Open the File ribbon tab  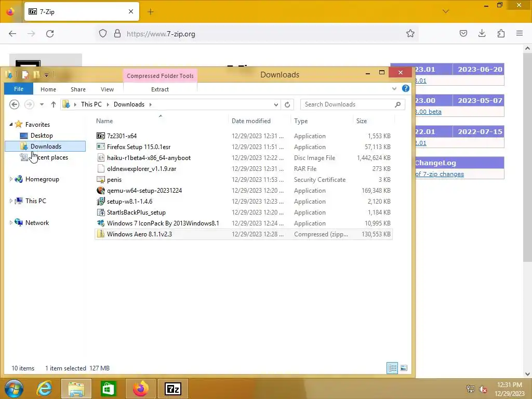tap(19, 89)
